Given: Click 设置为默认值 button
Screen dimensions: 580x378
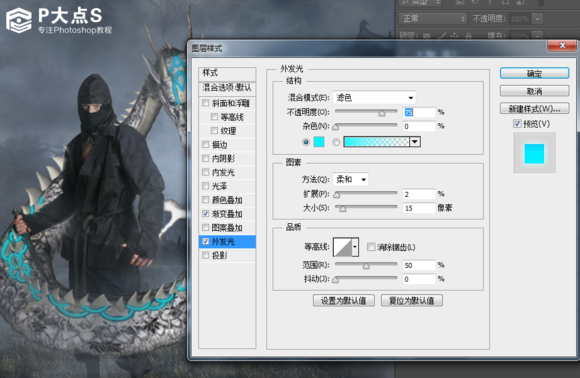Looking at the screenshot, I should click(344, 301).
